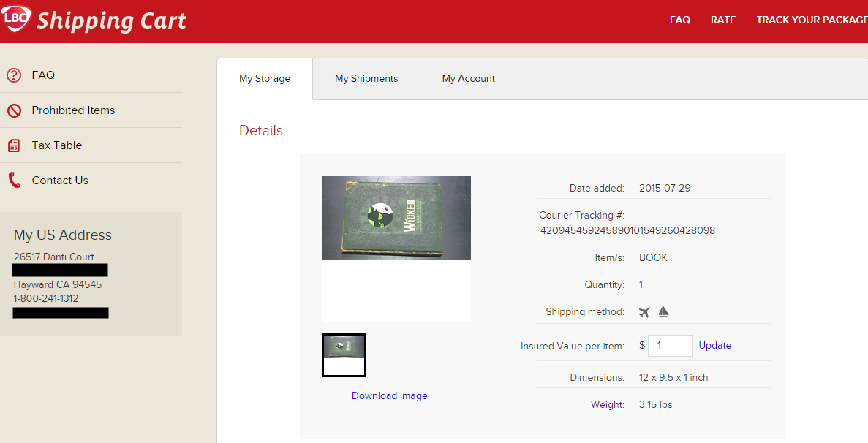
Task: Select the Prohibited Items sidebar icon
Action: (x=14, y=110)
